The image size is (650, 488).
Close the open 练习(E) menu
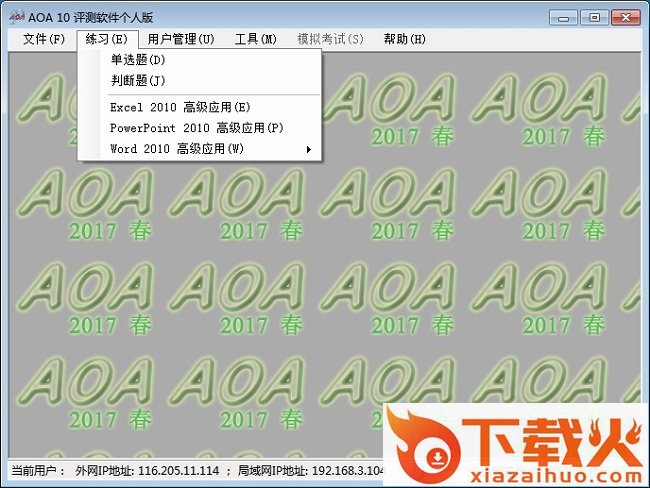[107, 39]
